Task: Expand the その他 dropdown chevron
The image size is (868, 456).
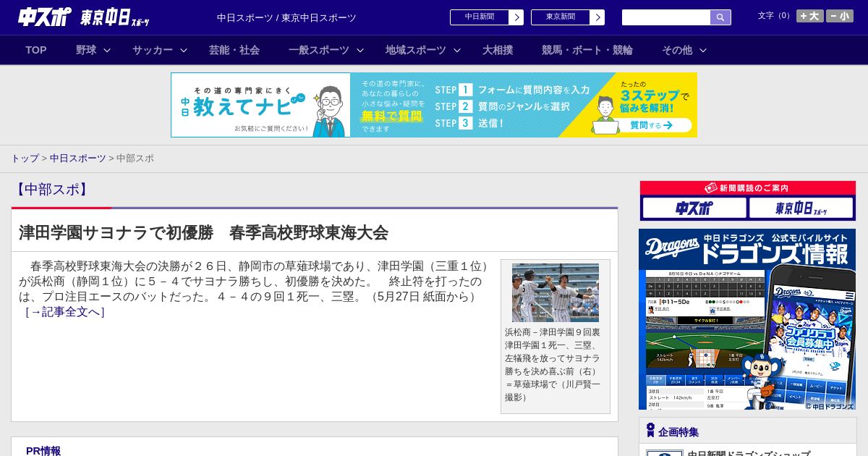Action: [703, 50]
